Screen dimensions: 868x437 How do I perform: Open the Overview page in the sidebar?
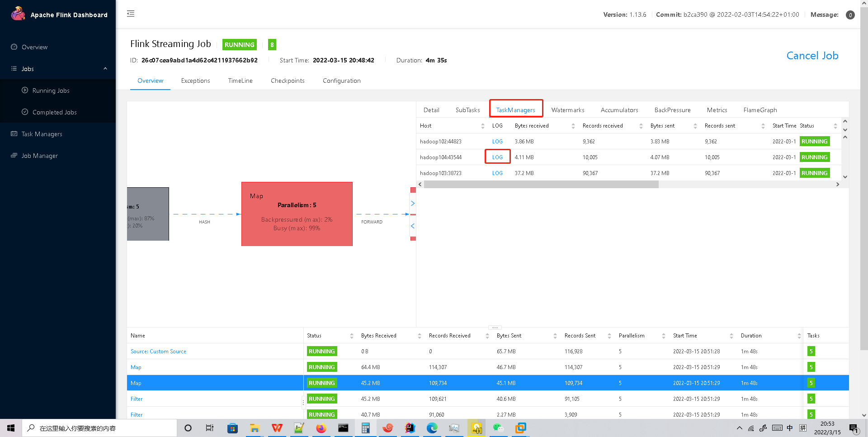click(34, 47)
